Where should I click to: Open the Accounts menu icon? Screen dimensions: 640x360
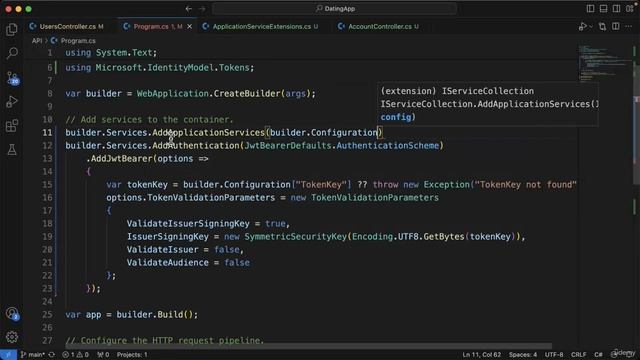click(12, 313)
